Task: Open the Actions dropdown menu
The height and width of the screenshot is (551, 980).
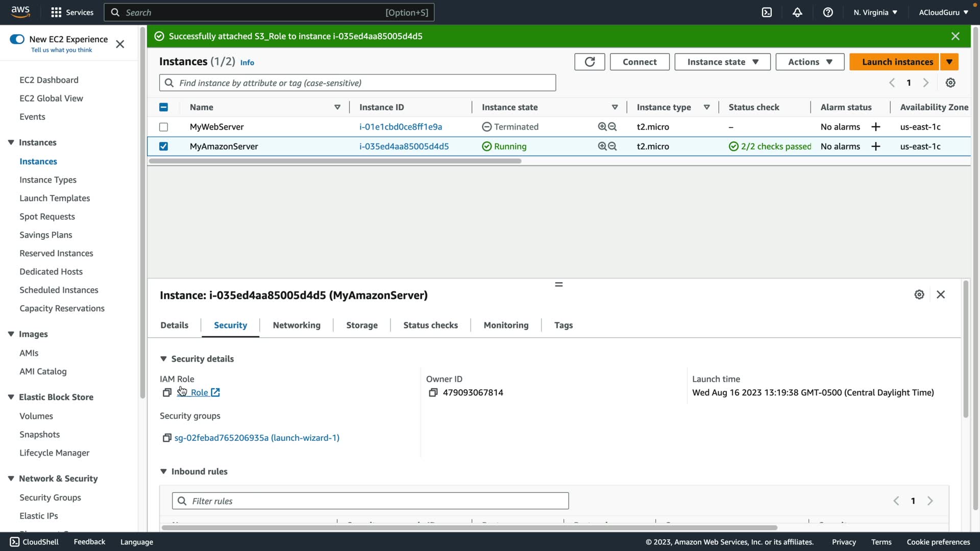Action: click(810, 62)
